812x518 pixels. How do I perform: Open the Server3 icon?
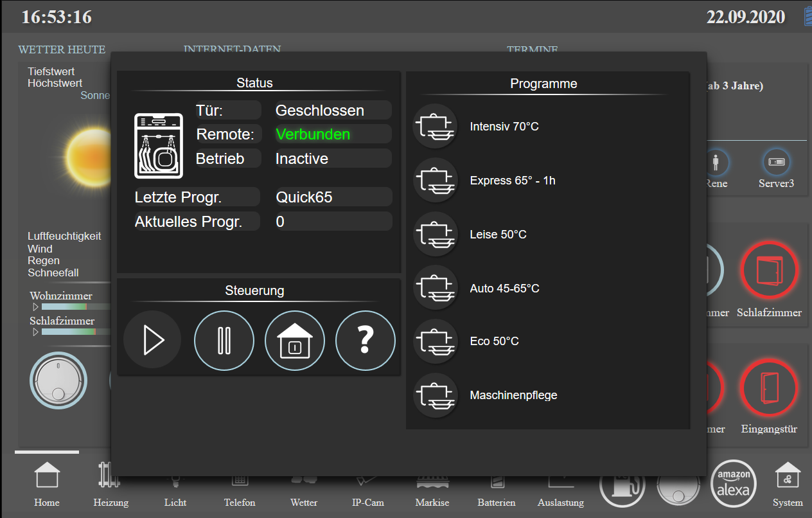776,162
